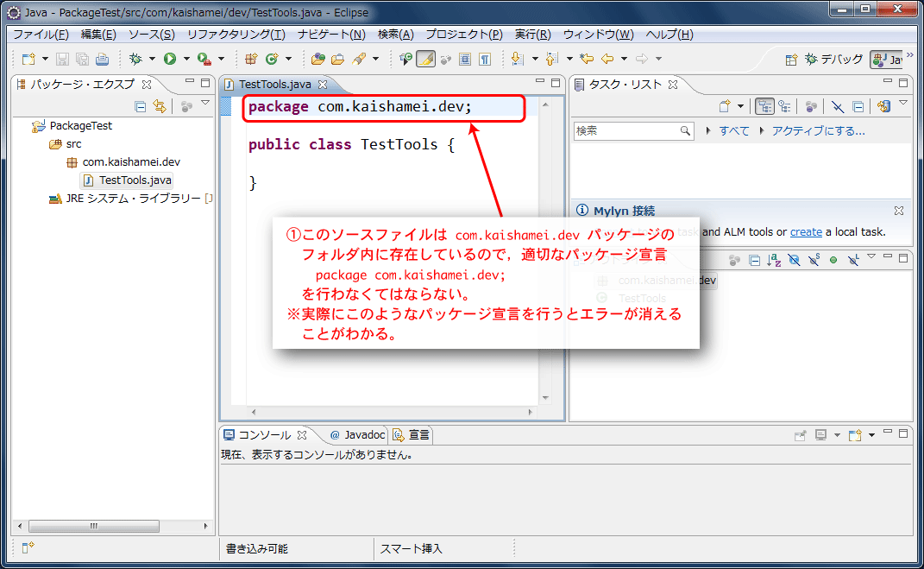Open the ナビゲート(N) menu
The height and width of the screenshot is (569, 924).
pyautogui.click(x=332, y=35)
